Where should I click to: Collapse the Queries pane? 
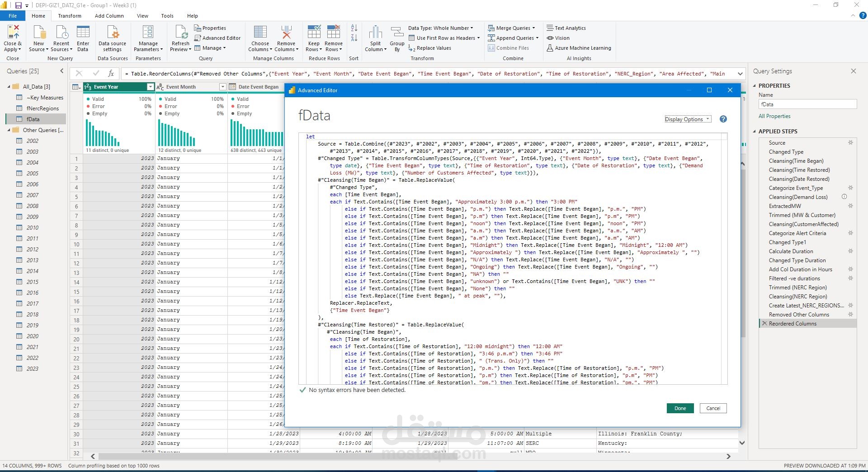tap(62, 71)
